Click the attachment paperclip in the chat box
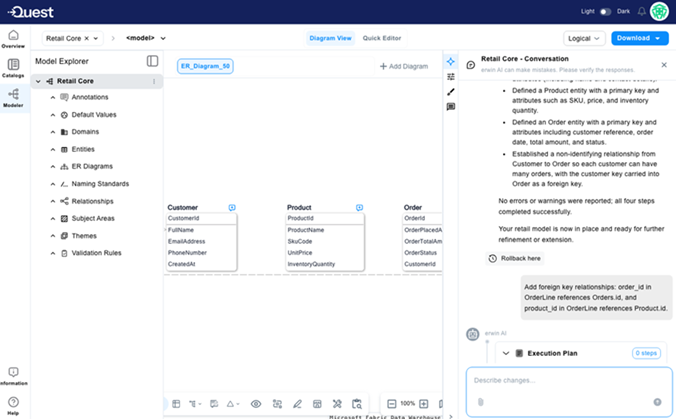This screenshot has height=419, width=676. [480, 402]
